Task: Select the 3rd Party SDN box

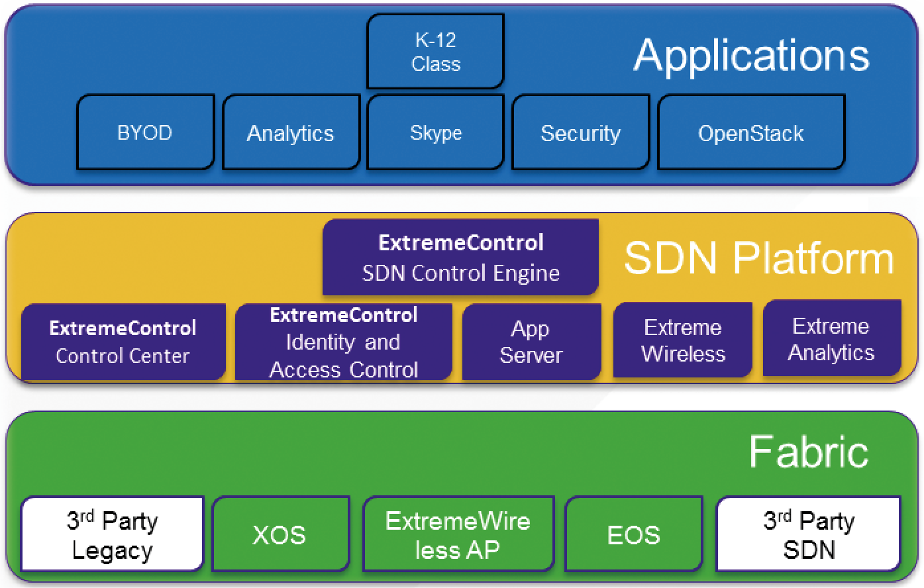Action: (809, 534)
